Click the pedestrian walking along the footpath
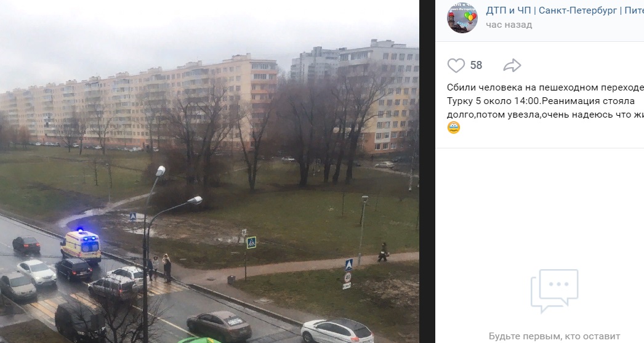Viewport: 644px width, 343px height. pyautogui.click(x=383, y=252)
